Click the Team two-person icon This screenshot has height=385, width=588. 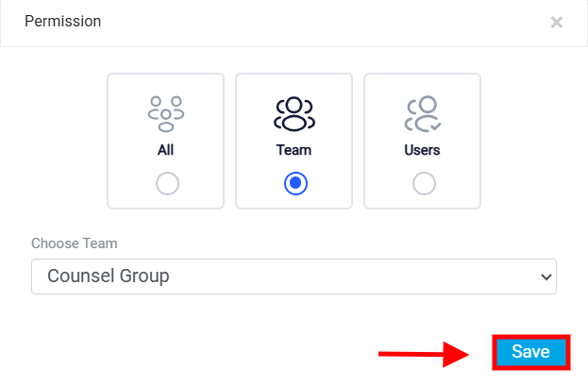[x=294, y=114]
